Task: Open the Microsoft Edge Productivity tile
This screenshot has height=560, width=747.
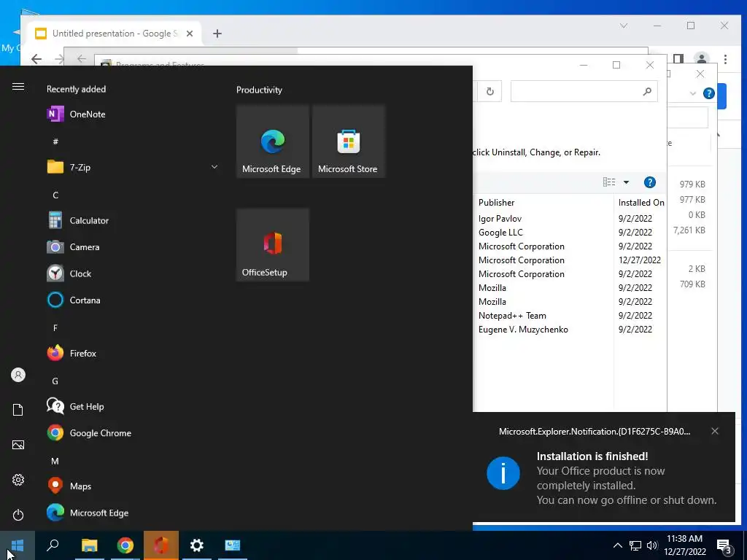Action: [273, 141]
